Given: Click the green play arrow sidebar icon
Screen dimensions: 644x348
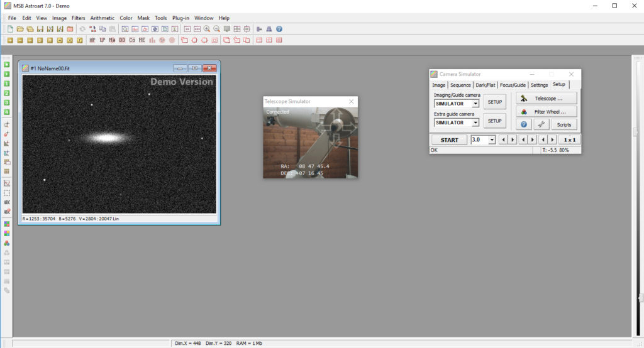Looking at the screenshot, I should (6, 74).
